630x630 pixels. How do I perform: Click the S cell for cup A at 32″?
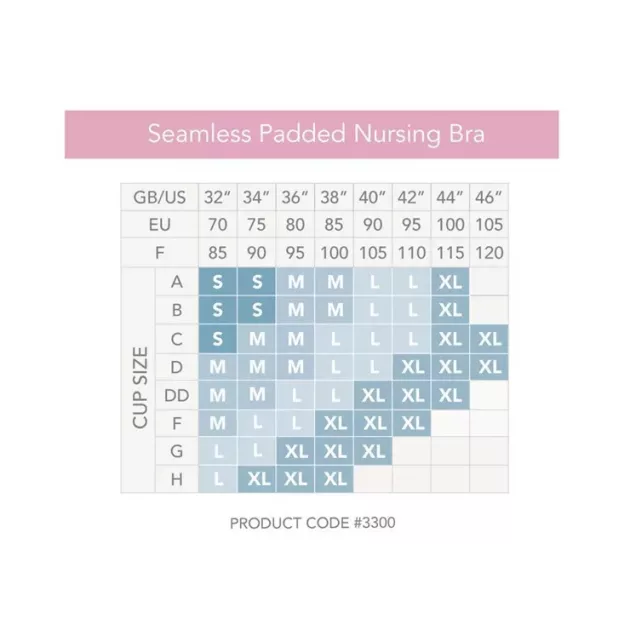pyautogui.click(x=218, y=282)
